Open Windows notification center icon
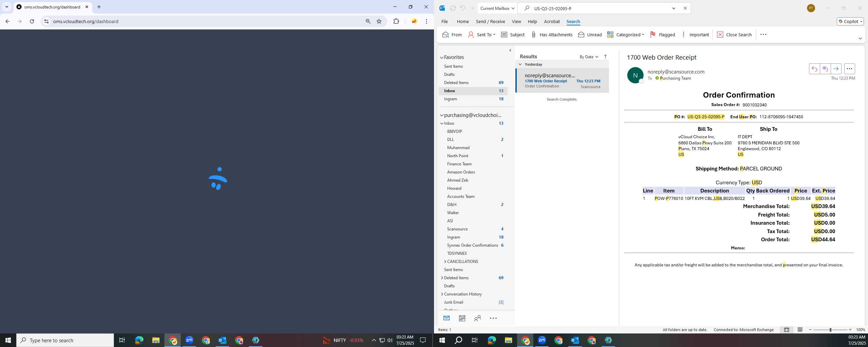 [x=423, y=340]
